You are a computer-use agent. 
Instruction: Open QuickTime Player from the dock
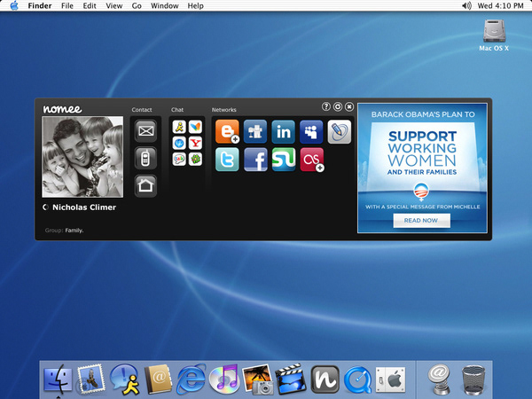357,379
